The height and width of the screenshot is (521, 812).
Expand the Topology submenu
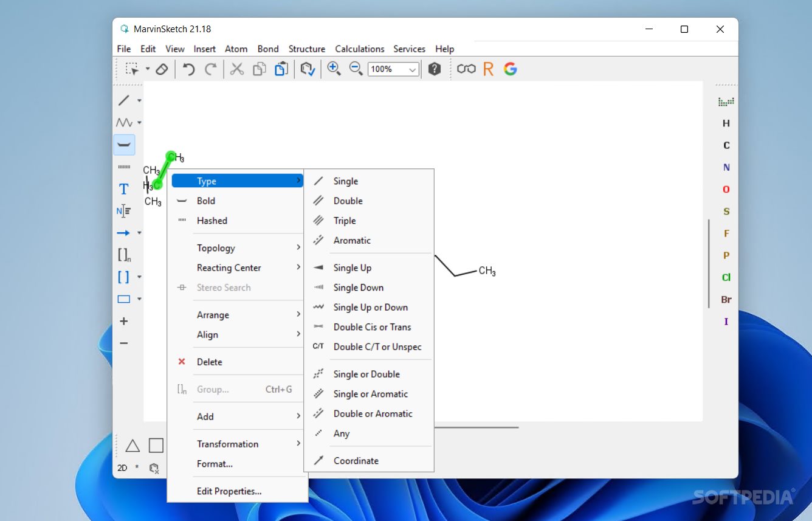click(237, 248)
